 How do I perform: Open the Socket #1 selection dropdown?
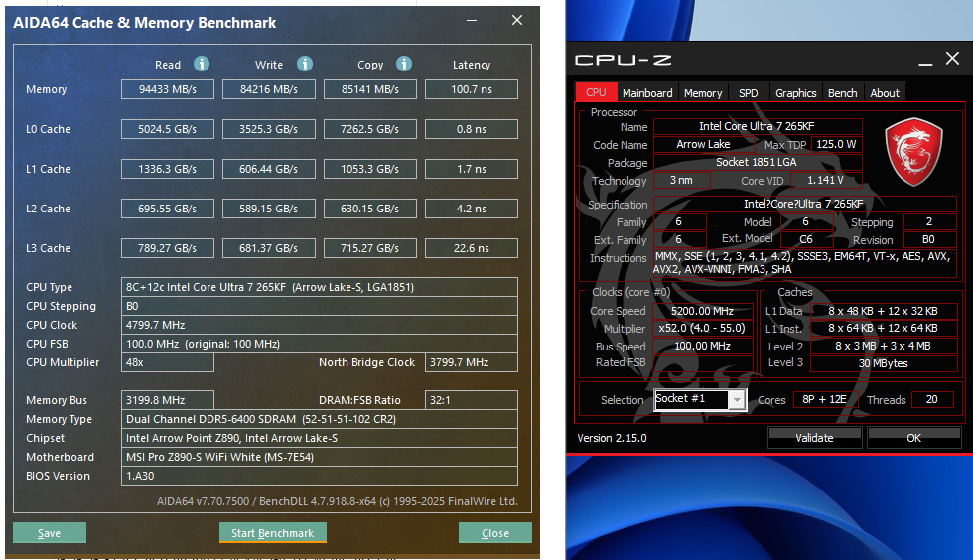737,400
